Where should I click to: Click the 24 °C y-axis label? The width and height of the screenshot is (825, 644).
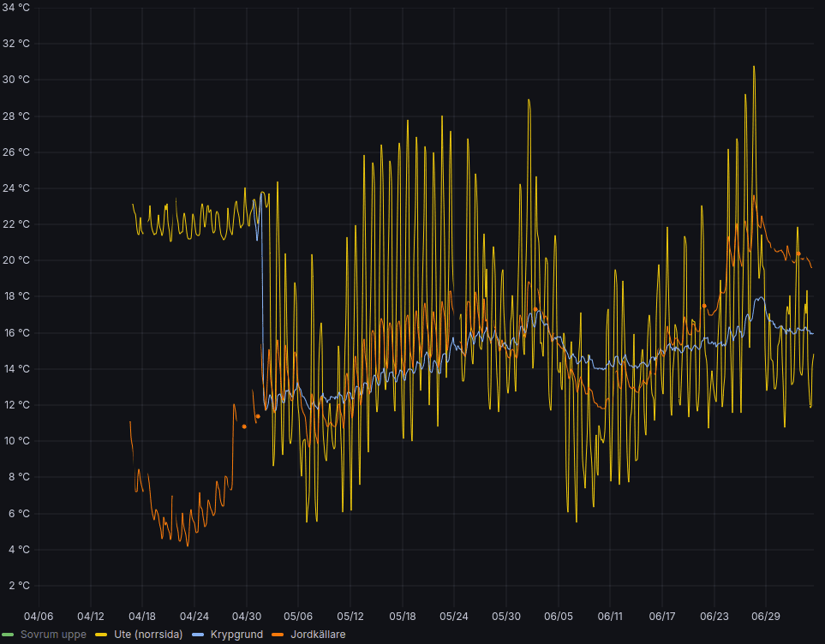click(16, 188)
